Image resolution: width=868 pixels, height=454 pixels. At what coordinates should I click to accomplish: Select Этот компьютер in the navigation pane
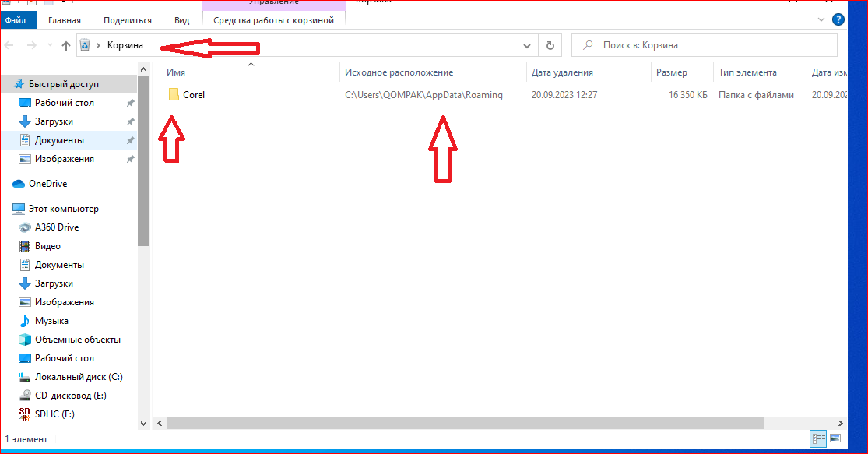(64, 209)
